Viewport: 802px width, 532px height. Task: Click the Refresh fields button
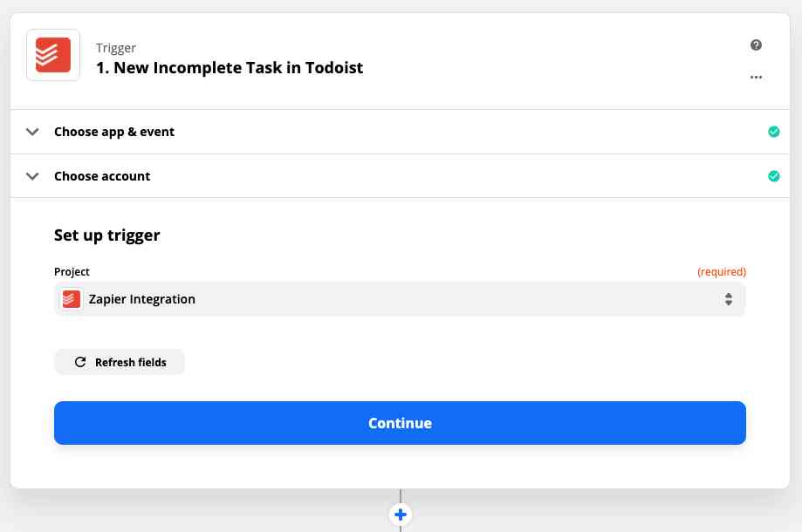120,362
